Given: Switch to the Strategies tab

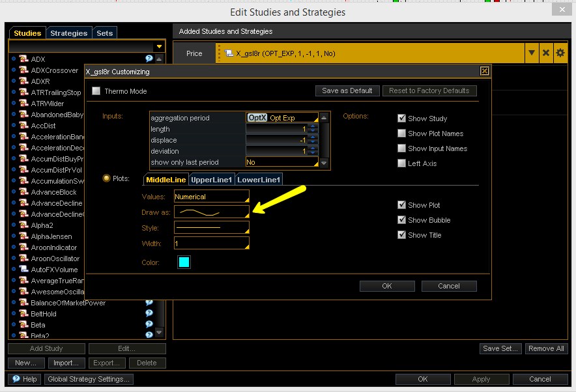Looking at the screenshot, I should (68, 33).
